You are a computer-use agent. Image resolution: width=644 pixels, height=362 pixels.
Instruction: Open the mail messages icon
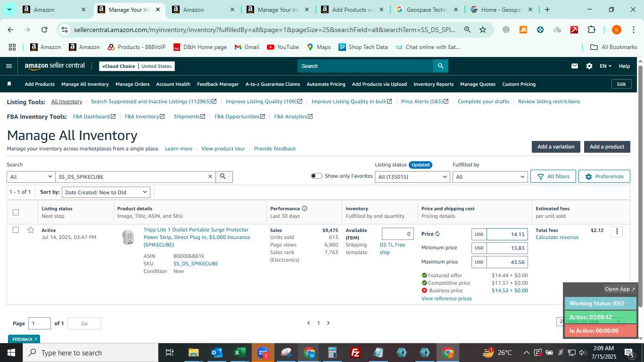tap(574, 66)
